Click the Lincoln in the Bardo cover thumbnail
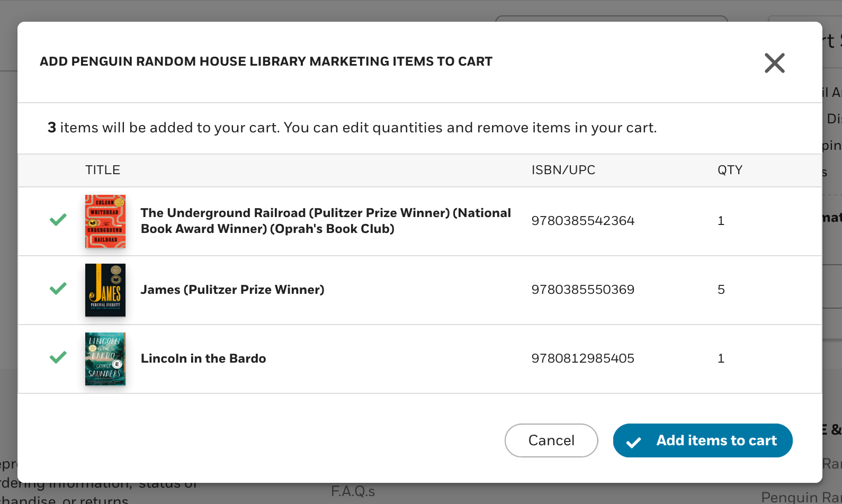Viewport: 842px width, 504px height. click(105, 359)
